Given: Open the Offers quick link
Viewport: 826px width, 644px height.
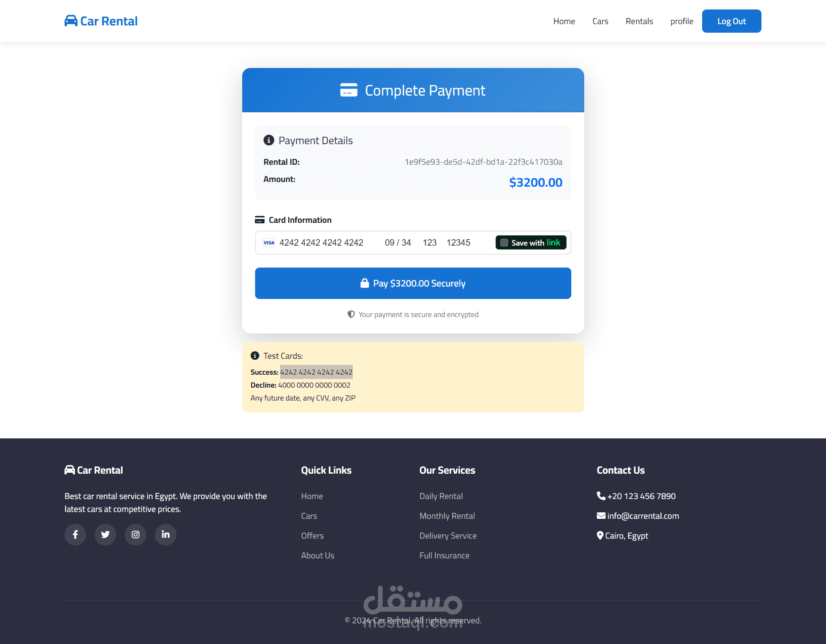Looking at the screenshot, I should (312, 536).
